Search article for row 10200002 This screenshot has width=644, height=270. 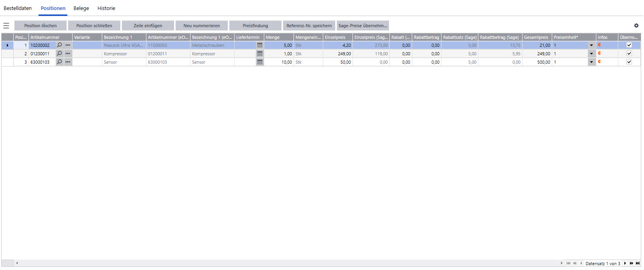coord(60,45)
